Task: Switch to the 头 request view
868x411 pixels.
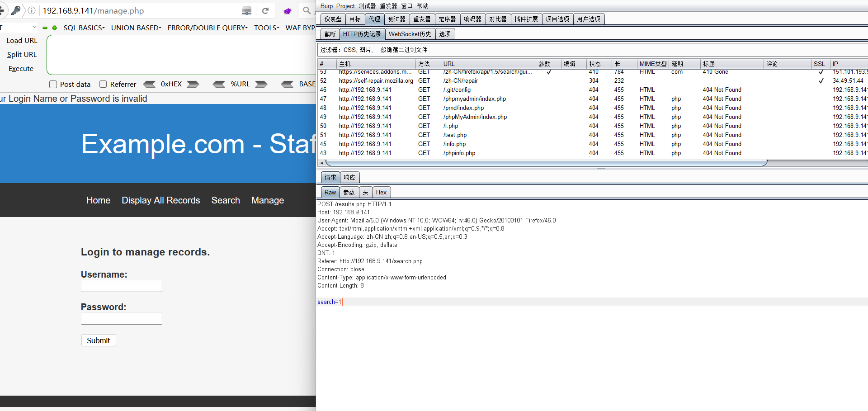Action: (x=365, y=192)
